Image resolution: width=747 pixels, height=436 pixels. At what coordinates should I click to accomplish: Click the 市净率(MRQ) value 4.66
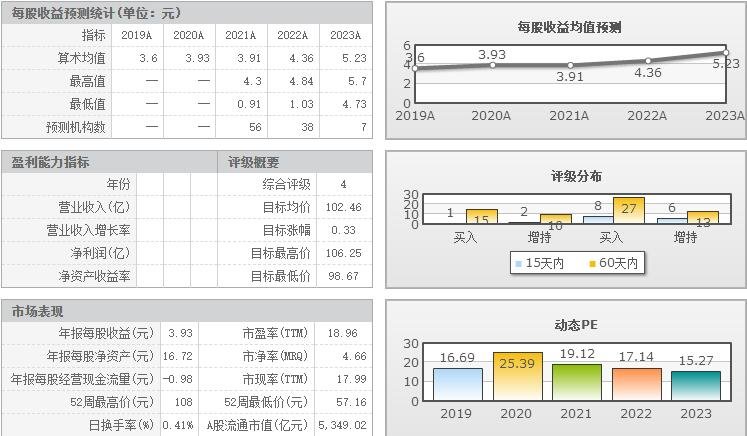354,356
